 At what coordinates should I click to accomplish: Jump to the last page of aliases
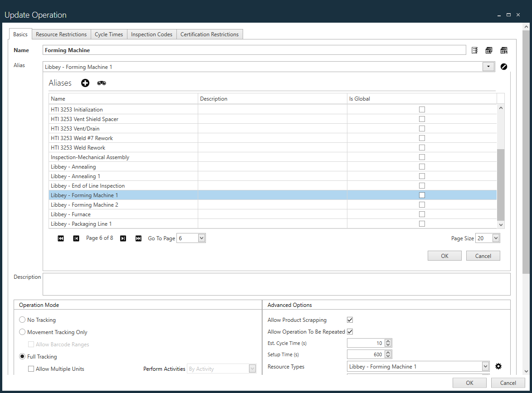(x=138, y=238)
